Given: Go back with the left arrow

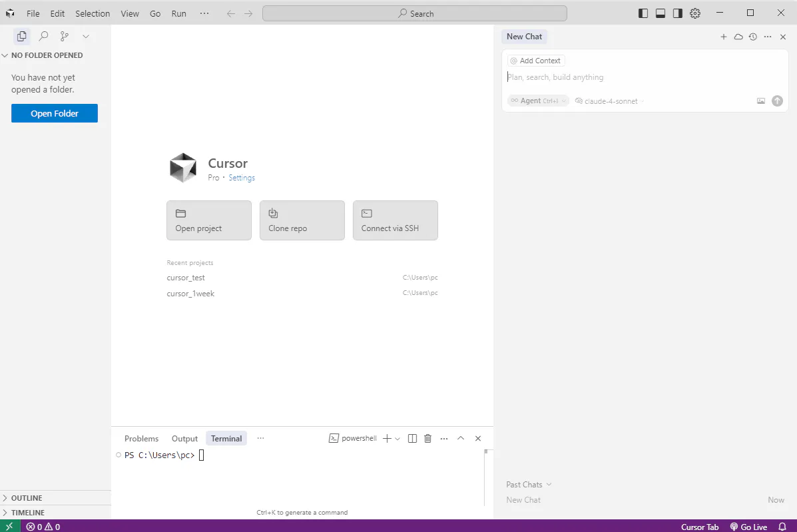Looking at the screenshot, I should click(231, 14).
